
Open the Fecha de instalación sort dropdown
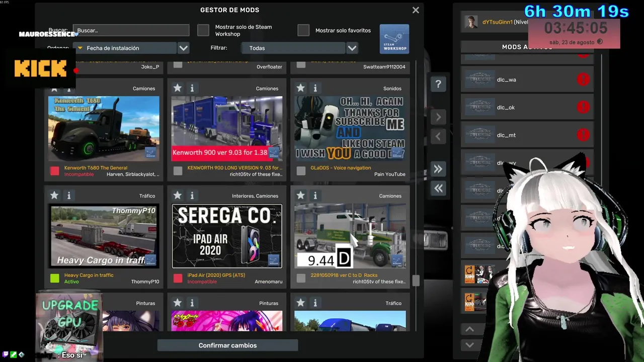pos(125,48)
